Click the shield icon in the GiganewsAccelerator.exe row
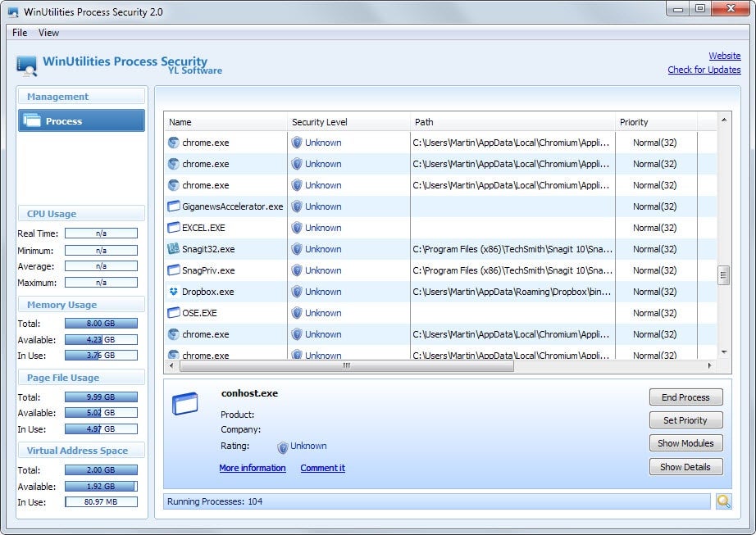 (x=297, y=206)
